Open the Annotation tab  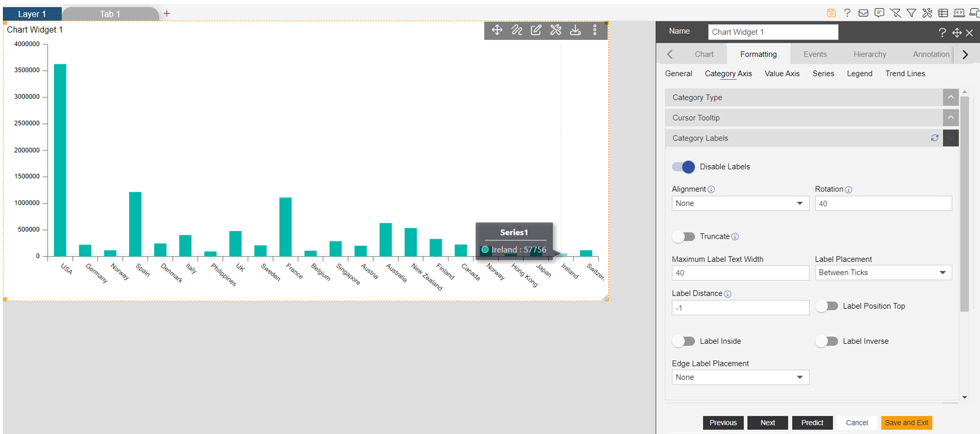tap(931, 54)
